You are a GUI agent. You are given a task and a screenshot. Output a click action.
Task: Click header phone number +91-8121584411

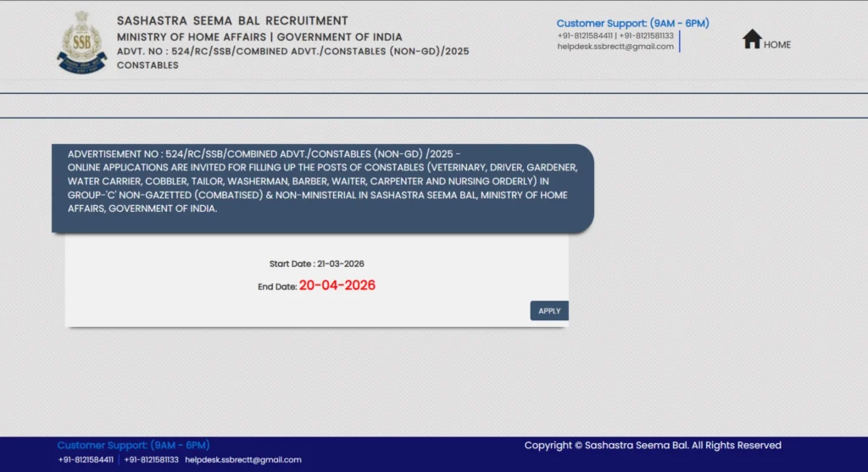click(x=585, y=36)
